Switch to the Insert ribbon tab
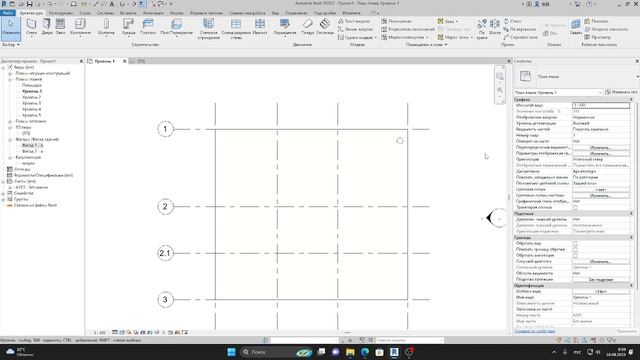The height and width of the screenshot is (360, 640). pyautogui.click(x=128, y=13)
